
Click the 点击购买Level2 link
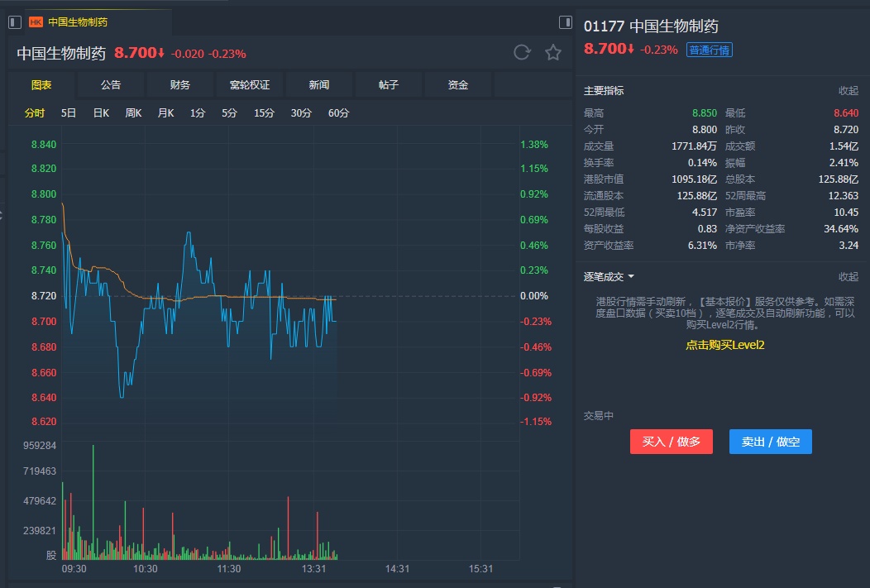(725, 345)
